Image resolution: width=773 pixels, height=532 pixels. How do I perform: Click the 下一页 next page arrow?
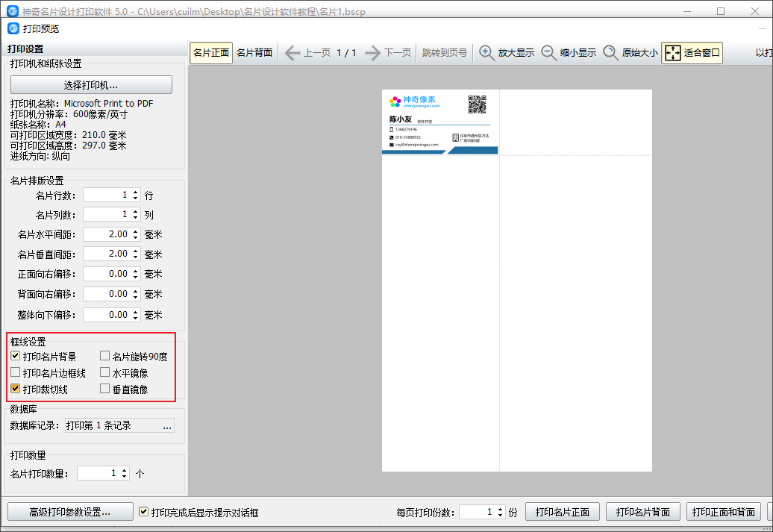373,53
